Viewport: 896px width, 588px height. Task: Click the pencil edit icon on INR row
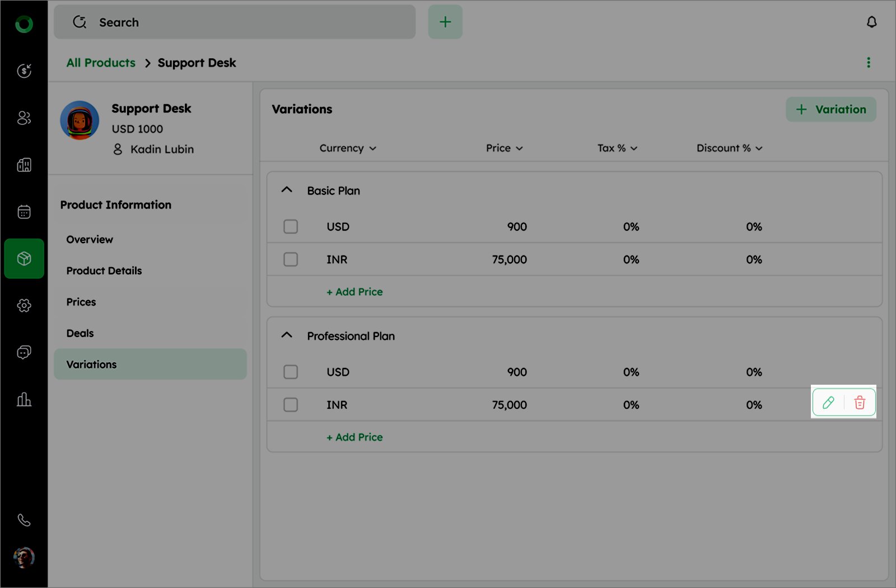pos(828,402)
